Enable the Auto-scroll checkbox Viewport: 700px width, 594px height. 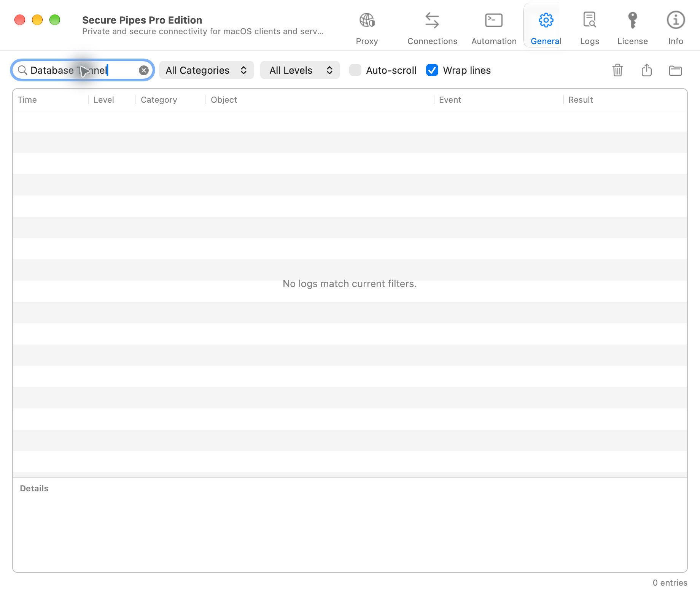(x=355, y=70)
